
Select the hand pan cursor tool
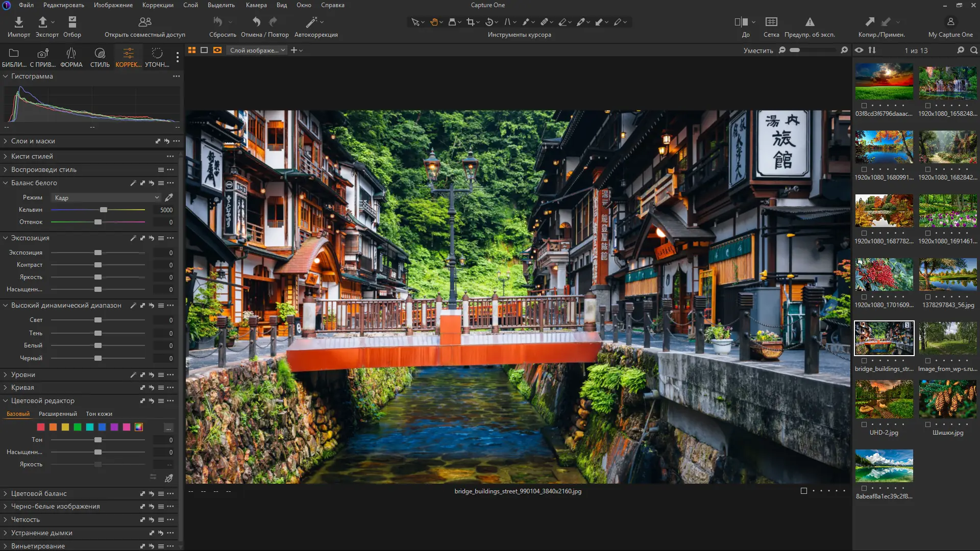434,22
